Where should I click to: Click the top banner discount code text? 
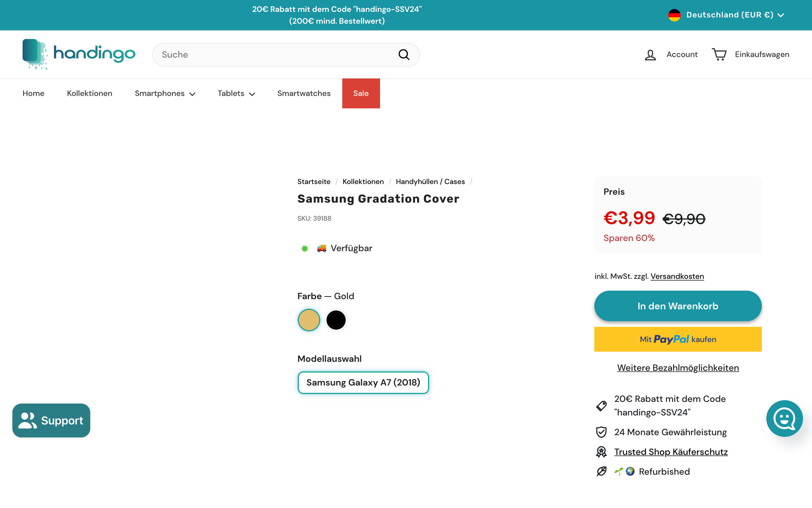(x=337, y=15)
